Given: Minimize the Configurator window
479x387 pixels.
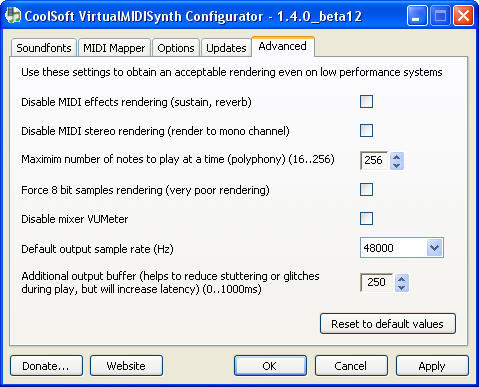Looking at the screenshot, I should coord(417,16).
